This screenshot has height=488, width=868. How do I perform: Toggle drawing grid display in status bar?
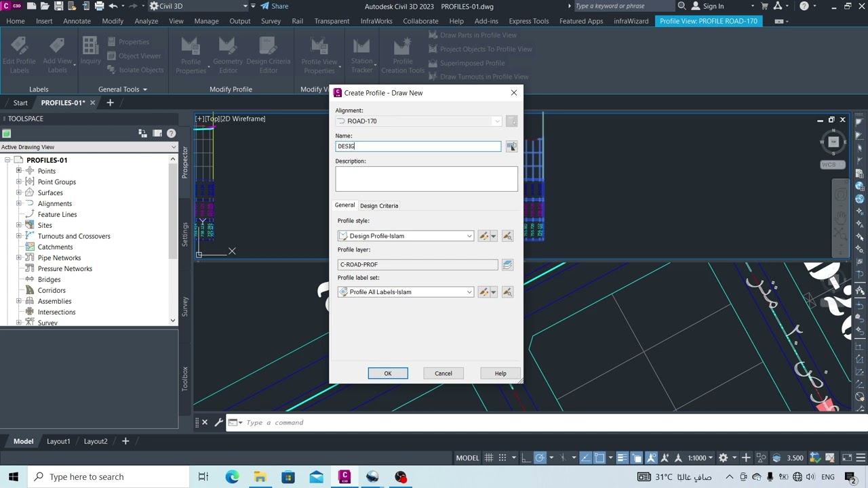click(488, 458)
